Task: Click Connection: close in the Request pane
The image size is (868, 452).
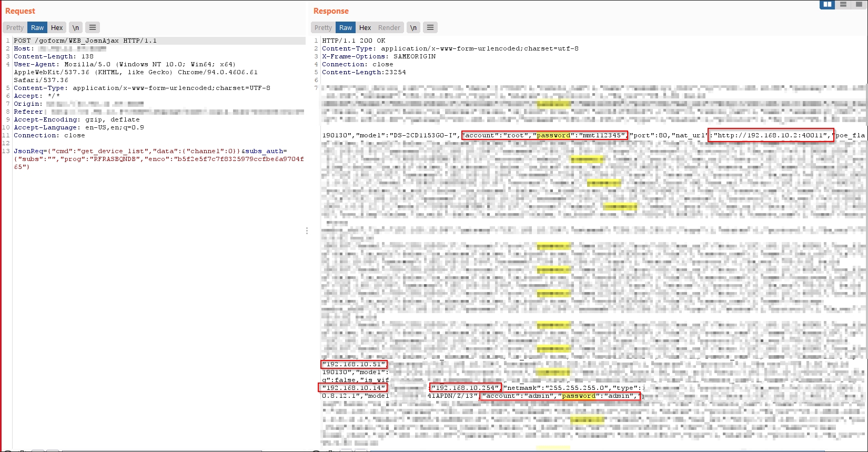Action: pyautogui.click(x=49, y=135)
